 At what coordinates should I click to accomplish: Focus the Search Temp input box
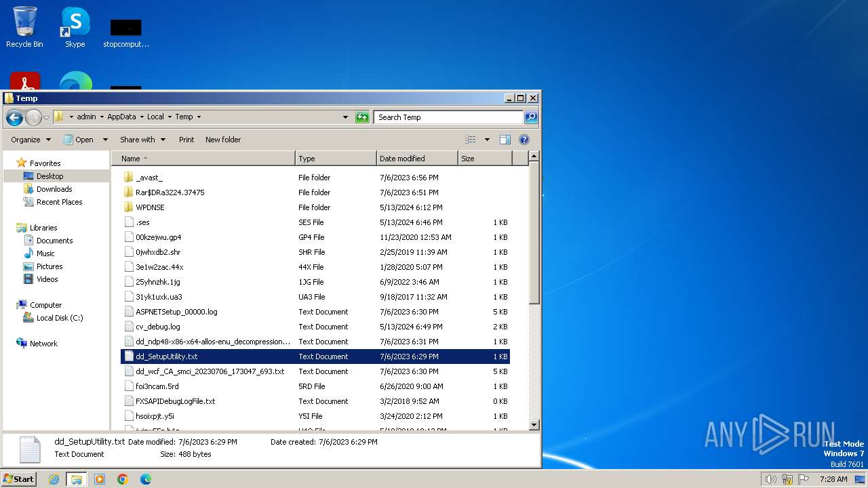click(448, 117)
